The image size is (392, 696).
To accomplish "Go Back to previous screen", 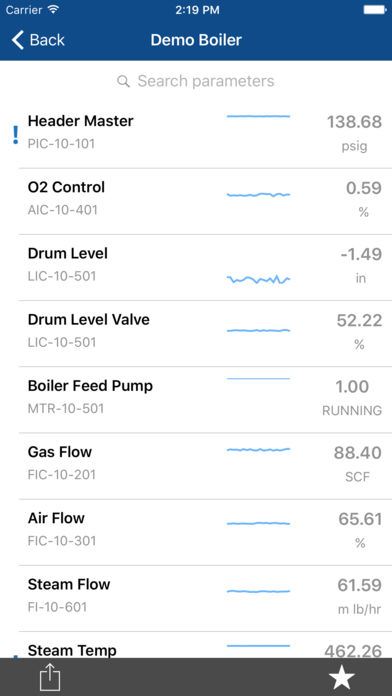I will (x=38, y=40).
